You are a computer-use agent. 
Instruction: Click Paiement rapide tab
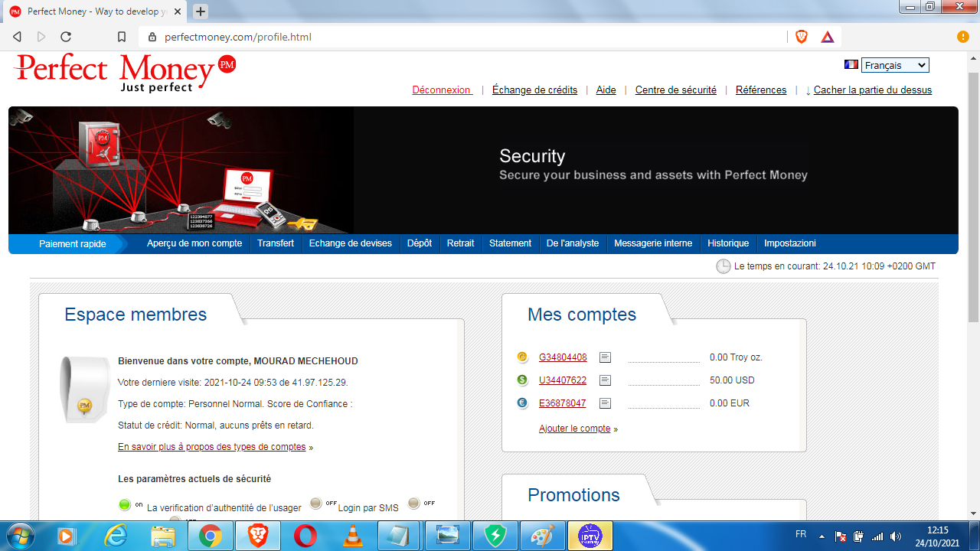tap(73, 243)
